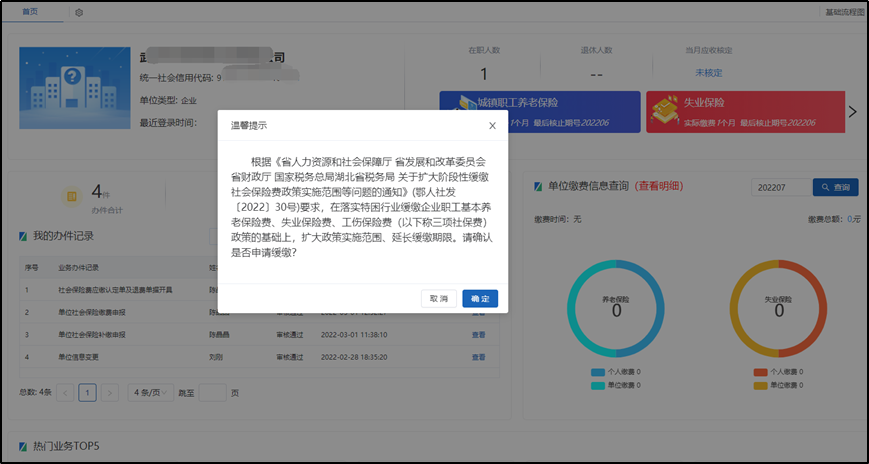Click the 未核定 link under 当月应收核定
Viewport: 869px width, 464px height.
pyautogui.click(x=708, y=73)
